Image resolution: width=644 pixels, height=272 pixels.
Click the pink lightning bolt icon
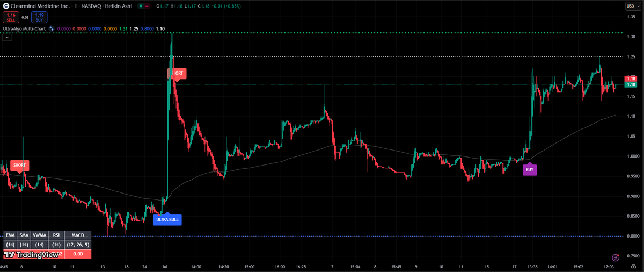point(615,259)
